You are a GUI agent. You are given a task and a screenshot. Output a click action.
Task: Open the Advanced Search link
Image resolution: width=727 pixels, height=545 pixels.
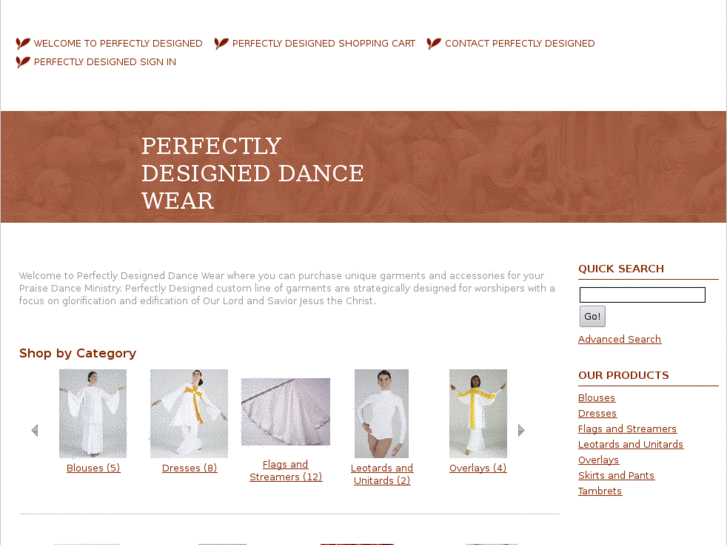click(619, 339)
